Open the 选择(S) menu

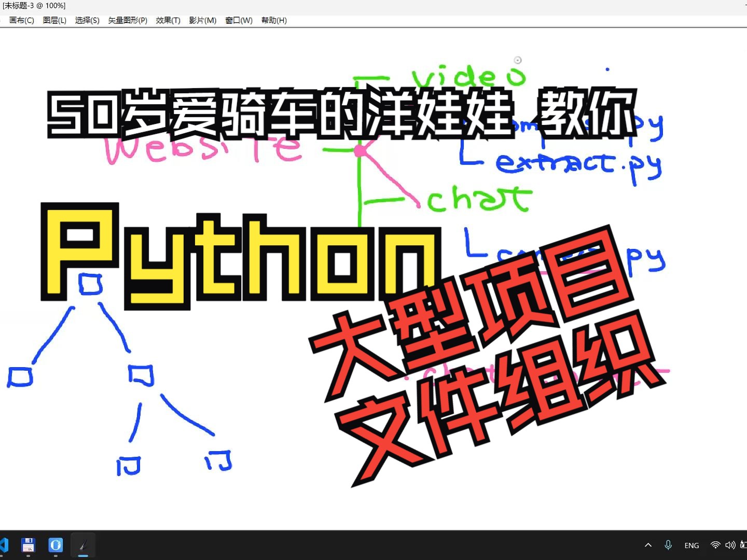87,20
